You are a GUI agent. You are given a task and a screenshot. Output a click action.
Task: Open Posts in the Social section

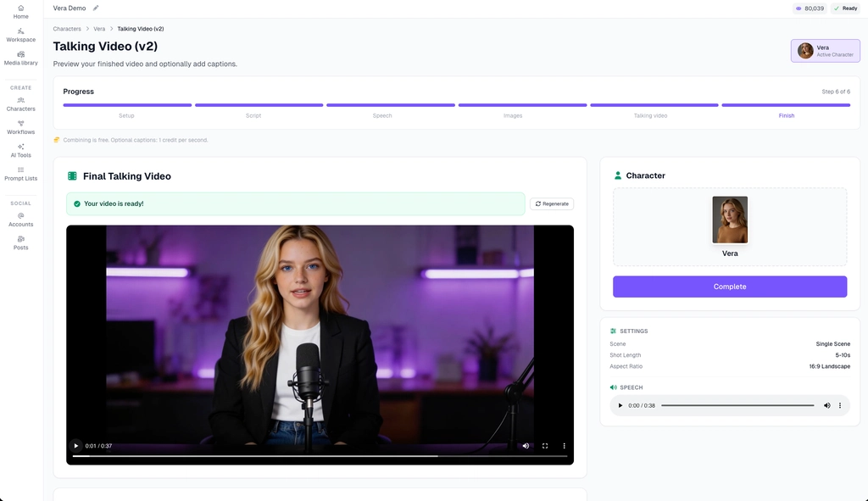point(20,242)
